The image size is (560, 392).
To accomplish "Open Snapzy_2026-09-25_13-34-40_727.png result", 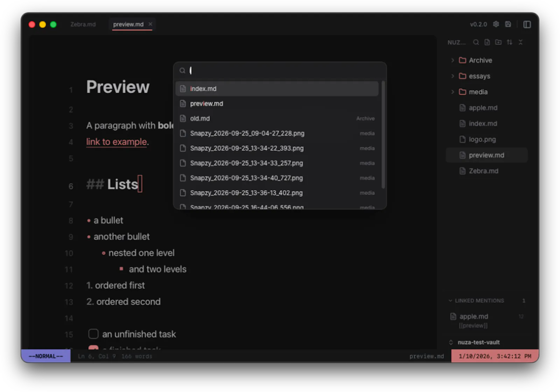I will pos(277,178).
